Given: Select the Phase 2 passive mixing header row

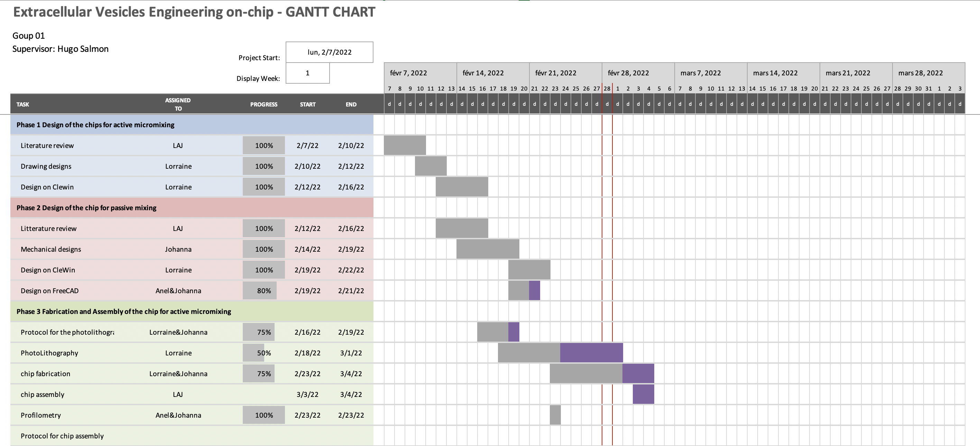Looking at the screenshot, I should pyautogui.click(x=192, y=207).
